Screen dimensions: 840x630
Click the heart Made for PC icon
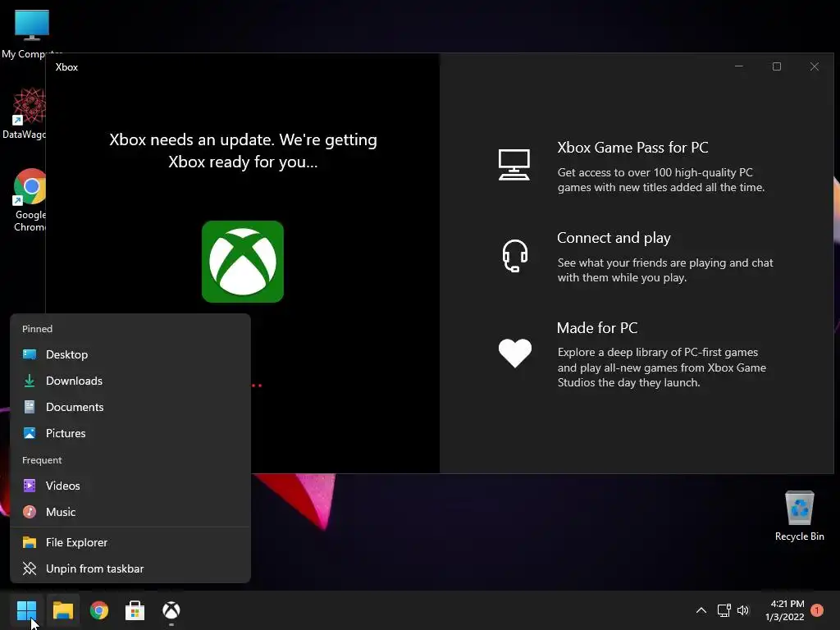point(515,353)
